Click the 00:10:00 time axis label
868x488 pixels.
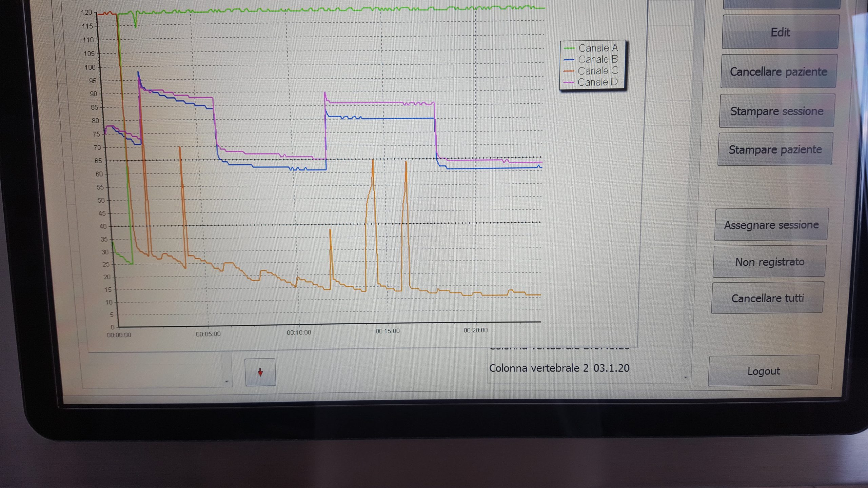coord(299,332)
